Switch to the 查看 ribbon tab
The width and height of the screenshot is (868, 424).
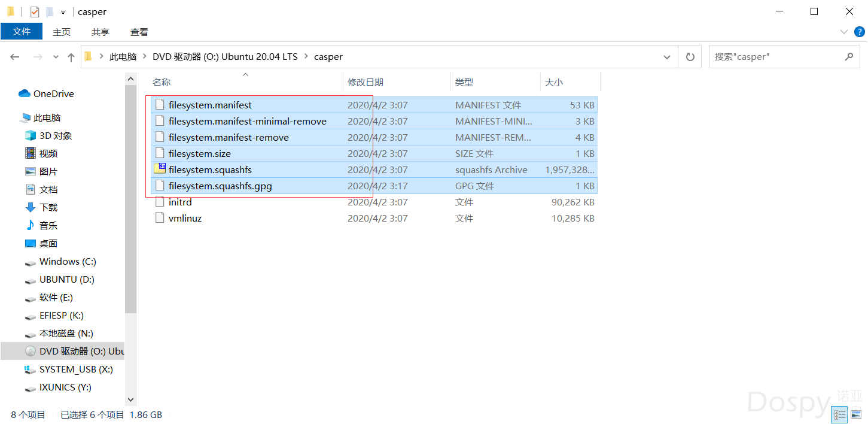pos(139,32)
